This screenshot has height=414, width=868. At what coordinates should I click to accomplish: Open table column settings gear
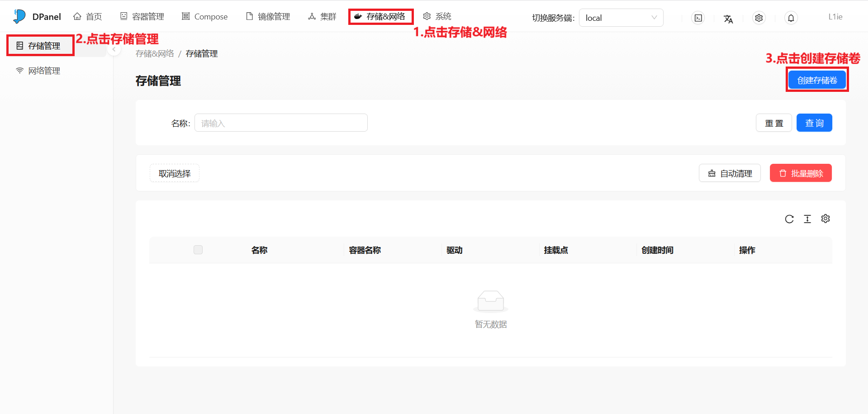coord(825,219)
